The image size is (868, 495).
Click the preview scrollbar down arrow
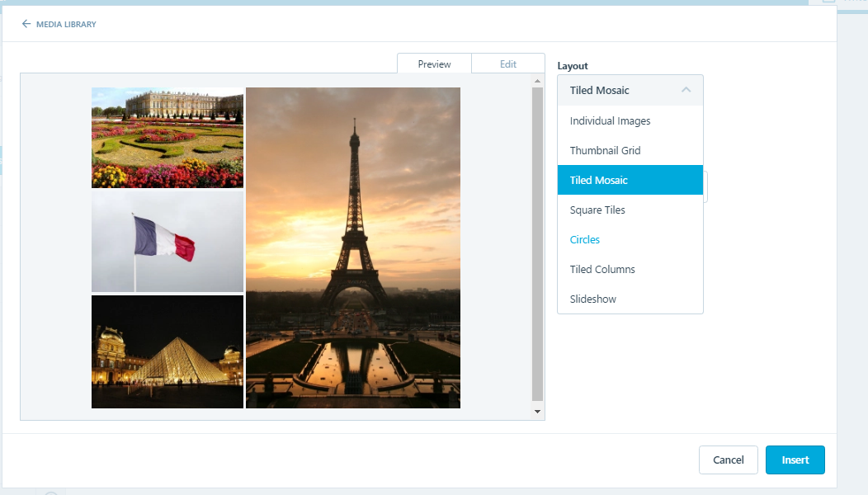pyautogui.click(x=537, y=411)
